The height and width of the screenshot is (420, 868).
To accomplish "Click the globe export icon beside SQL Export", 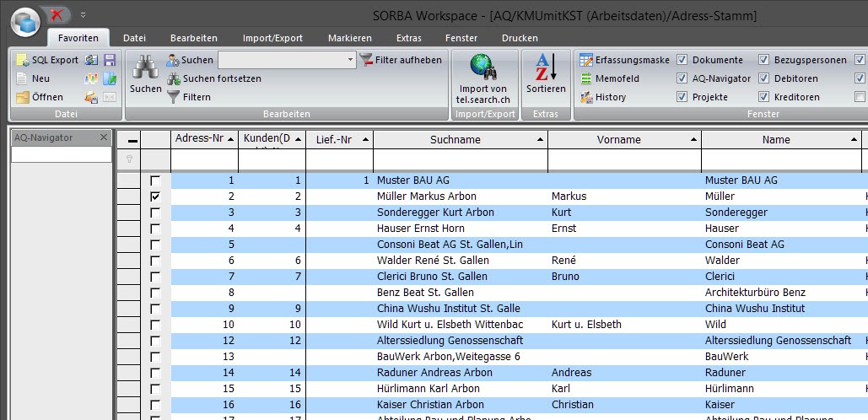I will pos(91,61).
